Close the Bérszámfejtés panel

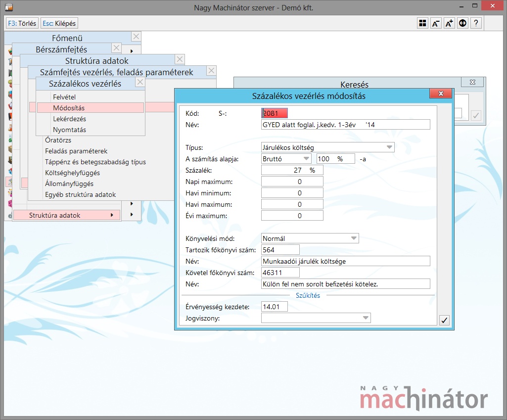click(x=116, y=48)
